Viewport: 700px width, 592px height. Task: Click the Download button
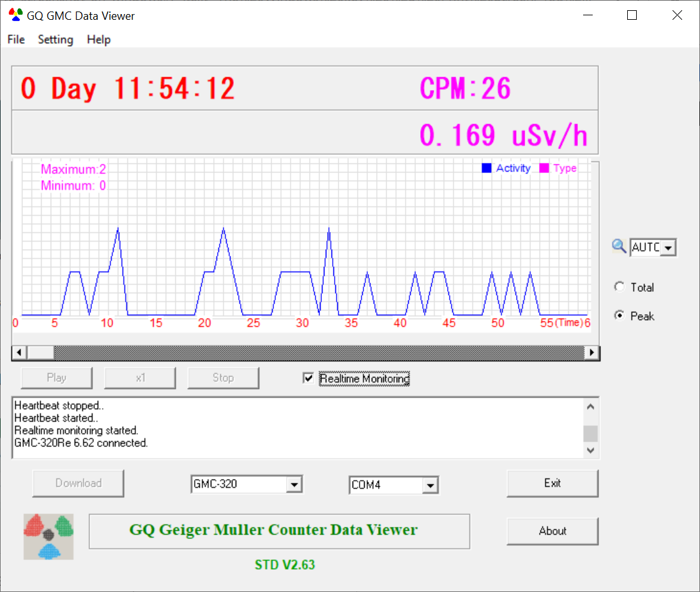click(79, 483)
